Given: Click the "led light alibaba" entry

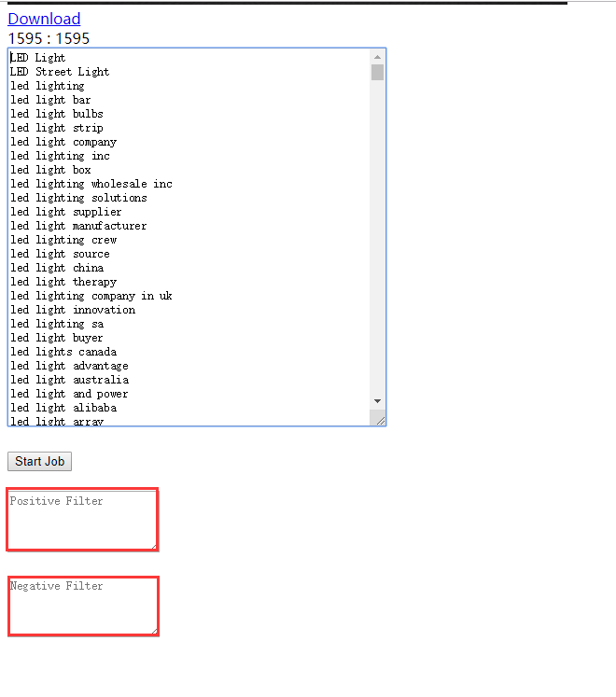Looking at the screenshot, I should click(x=63, y=408).
